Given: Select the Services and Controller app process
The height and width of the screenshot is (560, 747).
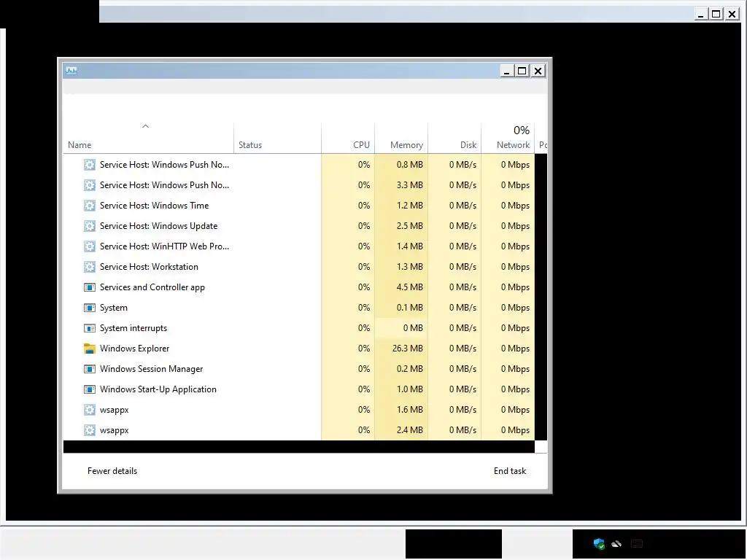Looking at the screenshot, I should 152,287.
